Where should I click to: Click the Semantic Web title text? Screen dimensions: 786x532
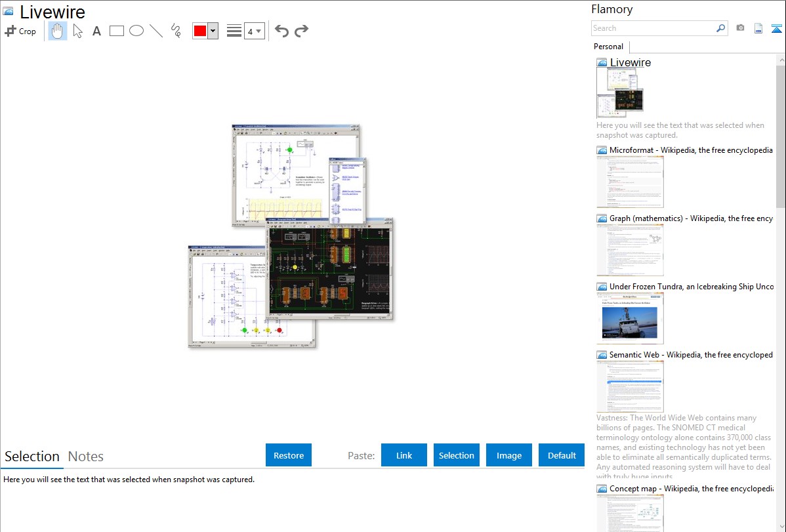pos(691,354)
